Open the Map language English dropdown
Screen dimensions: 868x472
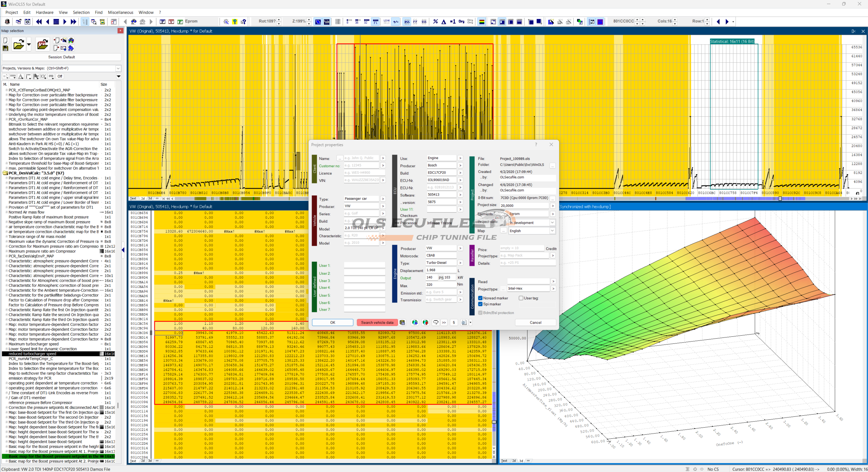(x=552, y=231)
